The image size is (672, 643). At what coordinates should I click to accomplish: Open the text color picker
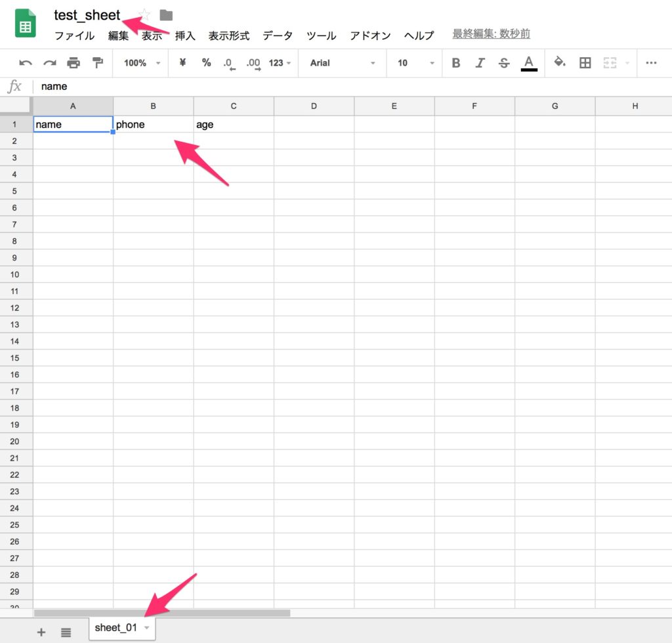click(529, 63)
